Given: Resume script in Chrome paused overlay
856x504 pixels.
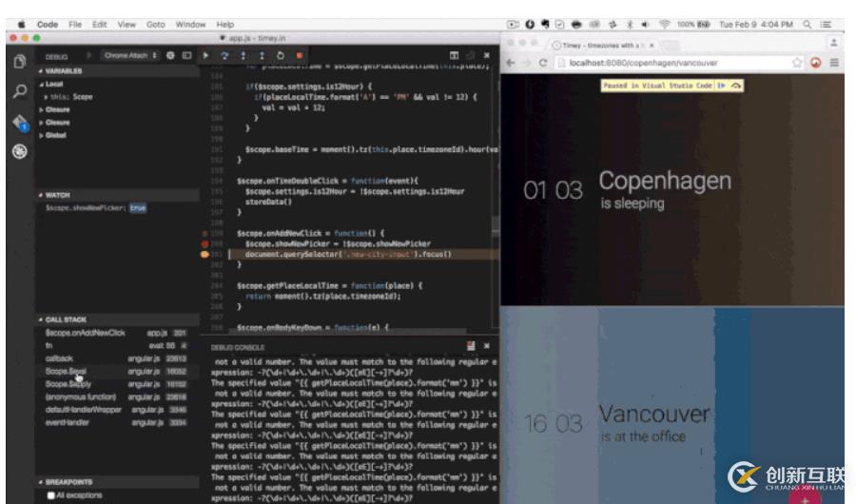Looking at the screenshot, I should 722,86.
